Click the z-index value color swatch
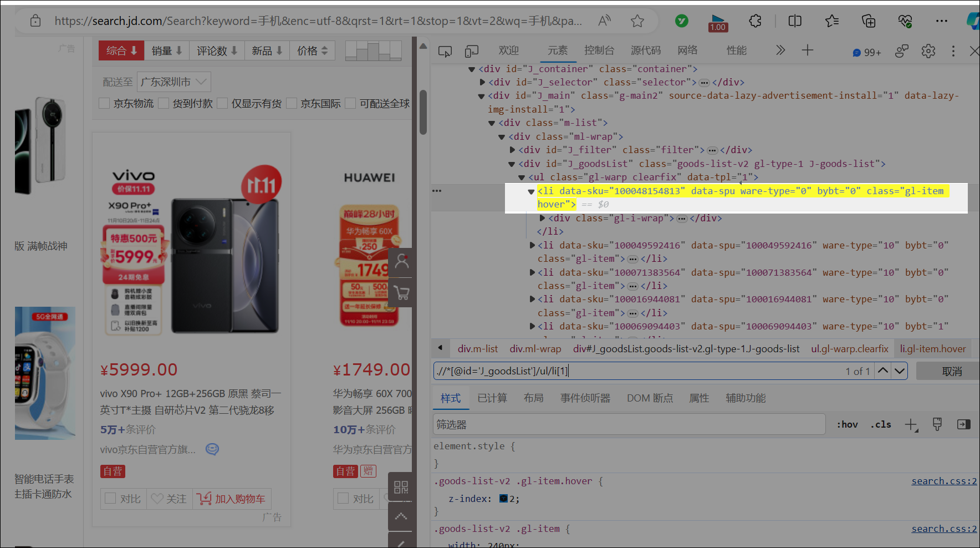 click(x=503, y=499)
